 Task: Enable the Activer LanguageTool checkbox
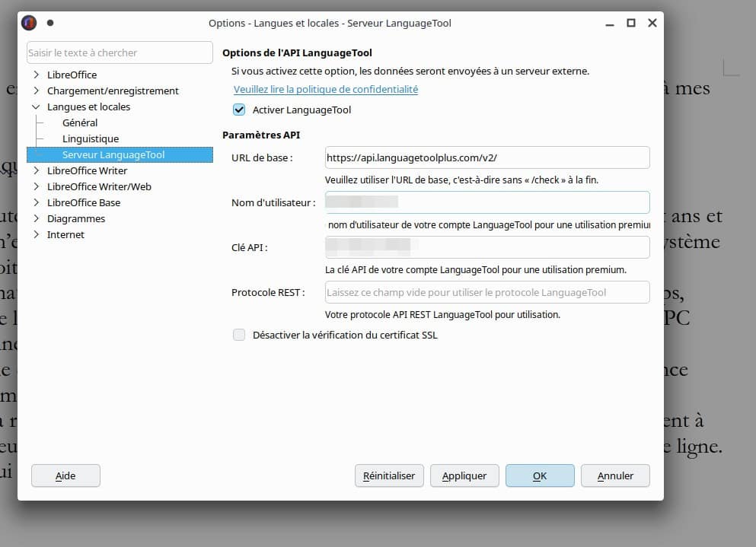[239, 110]
